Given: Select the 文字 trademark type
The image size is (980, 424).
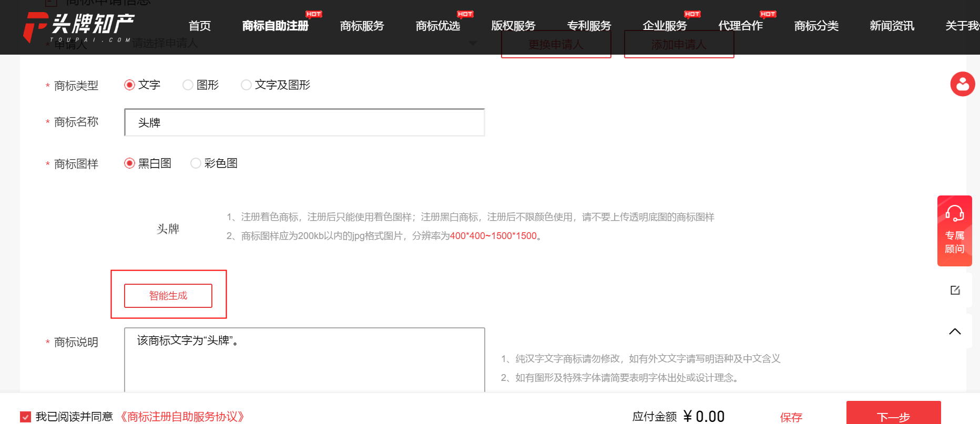Looking at the screenshot, I should (129, 85).
